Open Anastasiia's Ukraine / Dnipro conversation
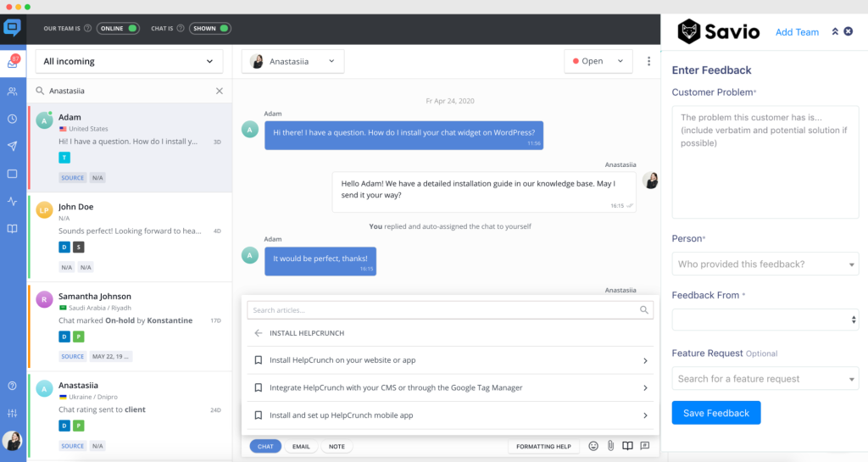This screenshot has width=868, height=462. (x=130, y=415)
